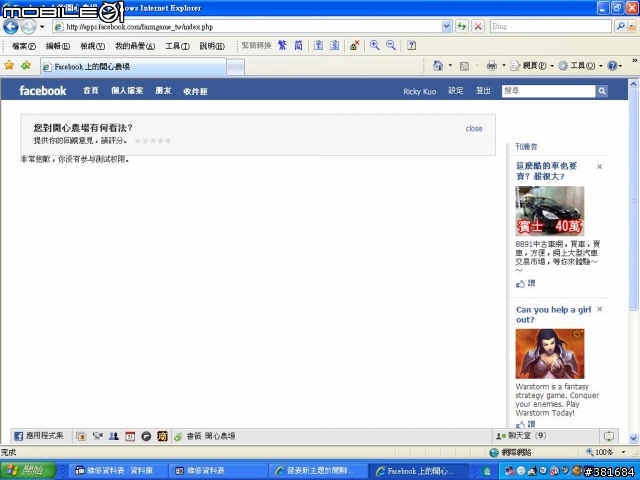Image resolution: width=640 pixels, height=480 pixels.
Task: Open the 檔案(F) menu
Action: [x=24, y=46]
